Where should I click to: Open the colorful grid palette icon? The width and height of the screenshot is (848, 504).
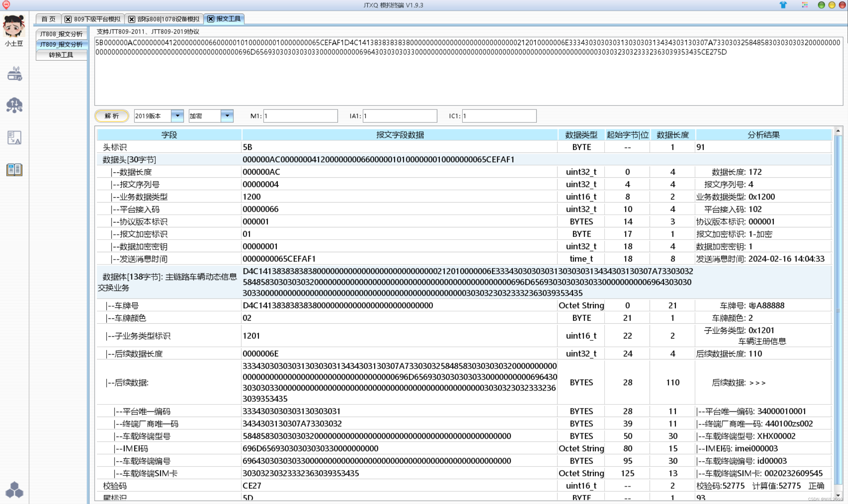(x=805, y=5)
